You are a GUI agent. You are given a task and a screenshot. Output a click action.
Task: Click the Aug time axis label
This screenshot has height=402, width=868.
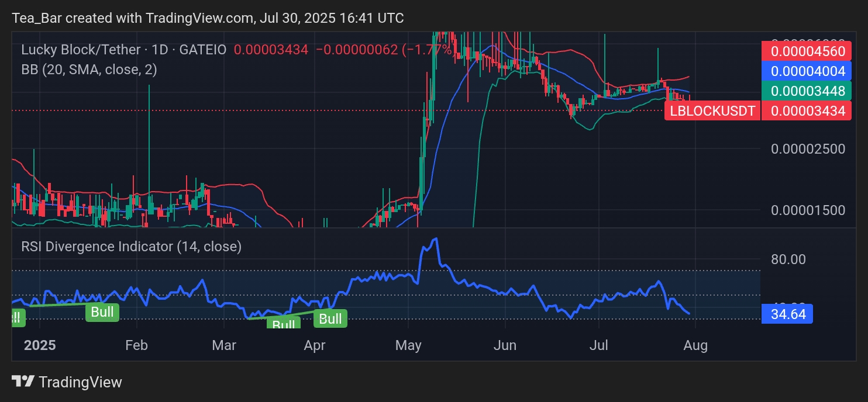695,345
